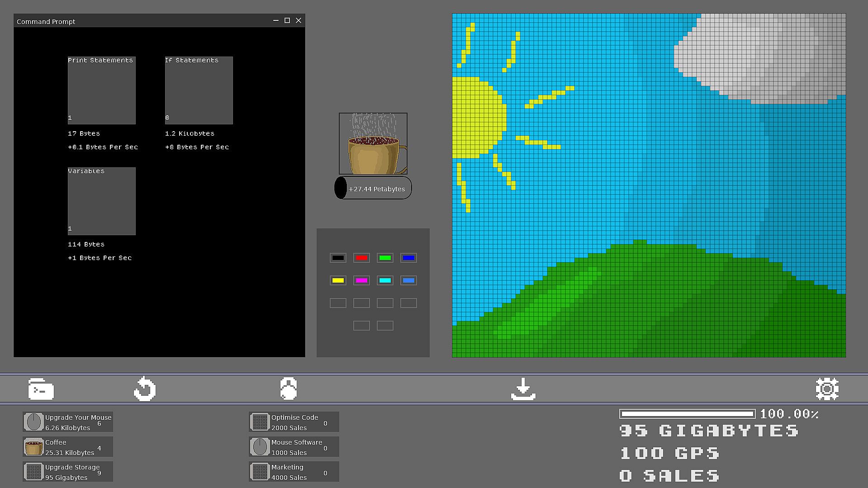Select the yellow color swatch

338,280
